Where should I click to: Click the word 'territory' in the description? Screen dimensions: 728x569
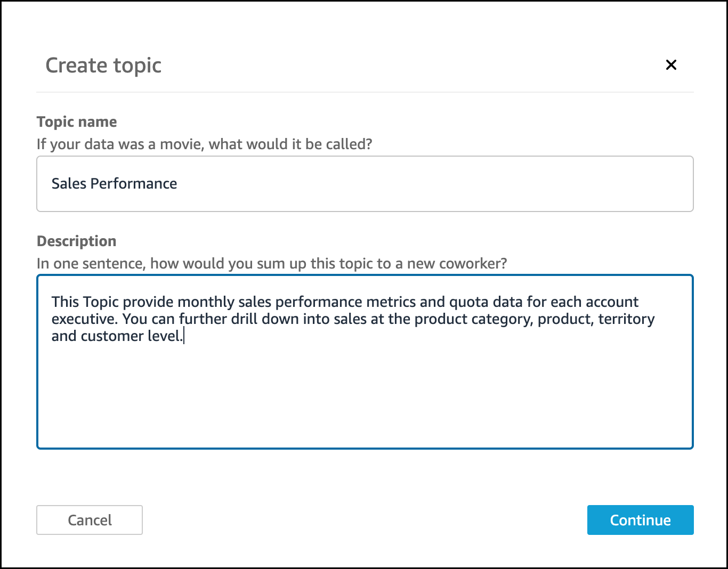coord(626,319)
